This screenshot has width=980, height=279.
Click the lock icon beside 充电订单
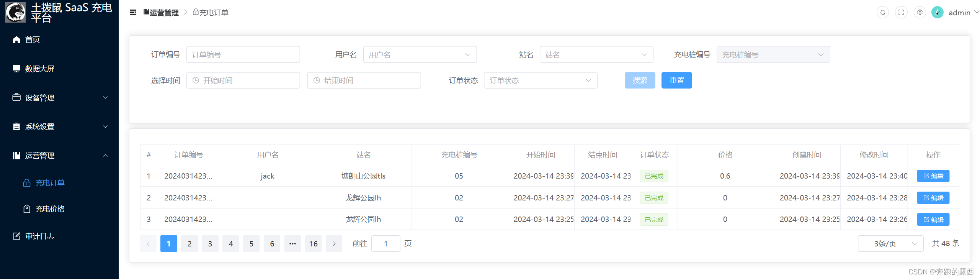point(27,183)
